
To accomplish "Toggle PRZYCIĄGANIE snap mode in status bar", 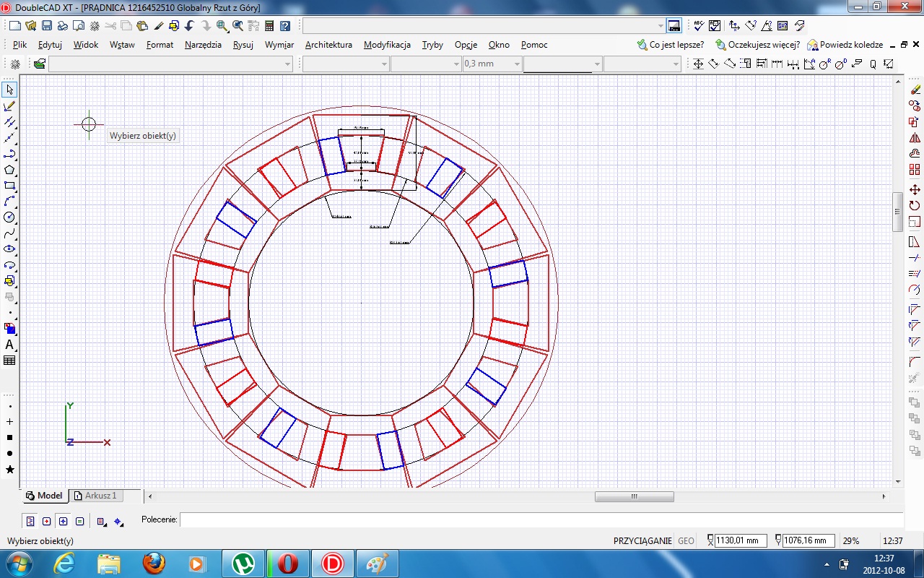I will pyautogui.click(x=642, y=540).
